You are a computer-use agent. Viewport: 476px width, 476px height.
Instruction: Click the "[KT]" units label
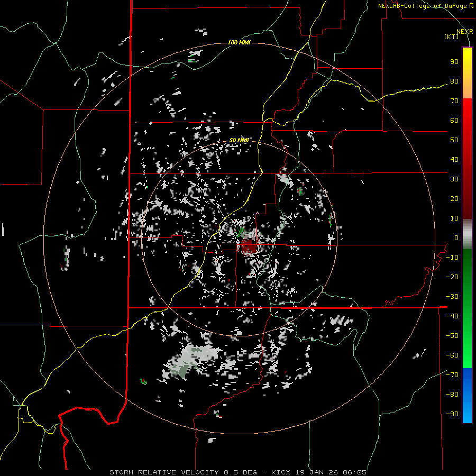click(452, 36)
